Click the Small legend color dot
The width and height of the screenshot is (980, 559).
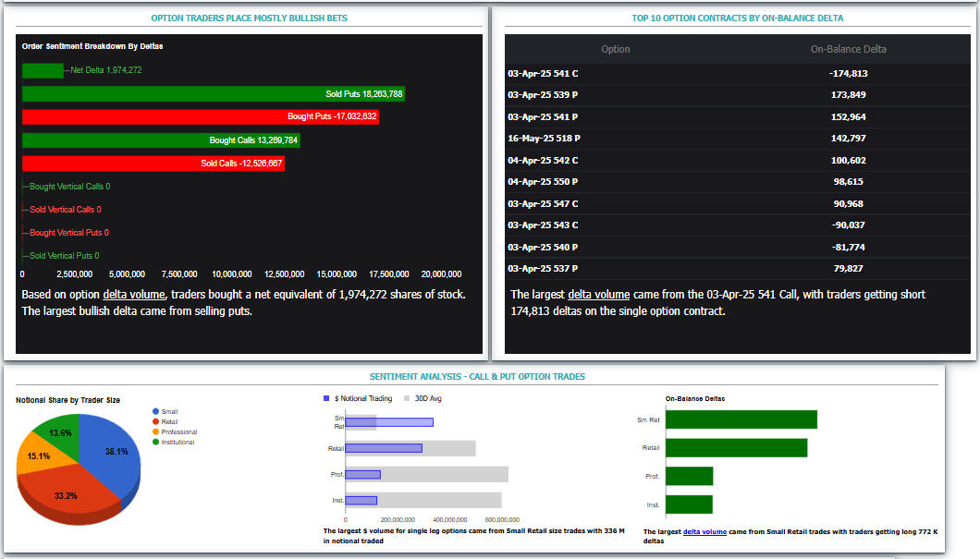click(155, 411)
